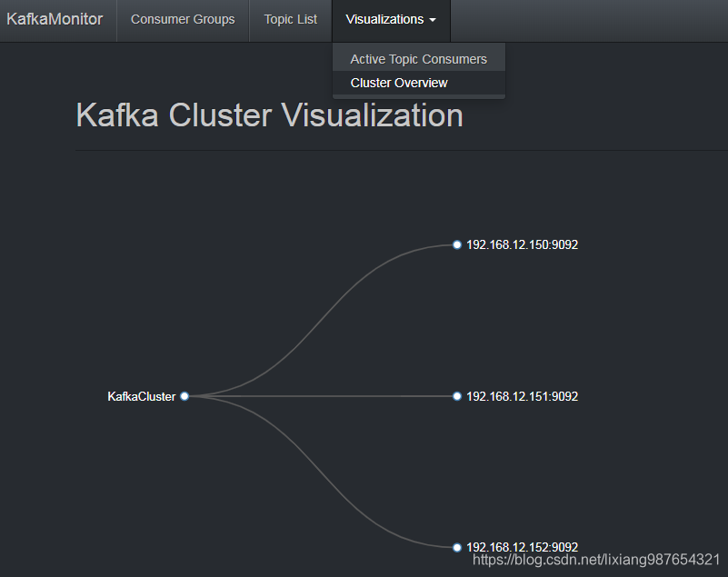This screenshot has height=577, width=728.
Task: Click node circle for 192.168.12.151:9092
Action: 457,396
